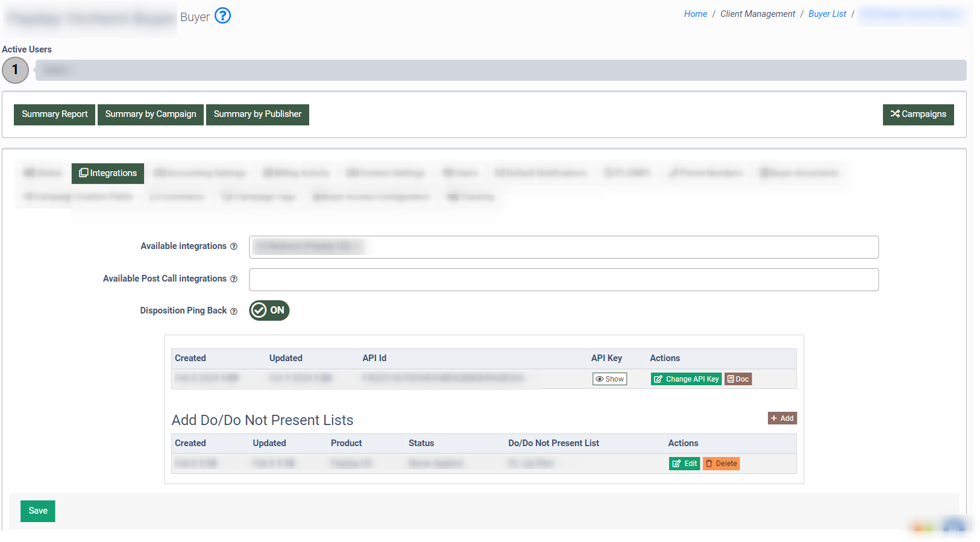Image resolution: width=980 pixels, height=542 pixels.
Task: Click Change API Key button
Action: tap(686, 379)
